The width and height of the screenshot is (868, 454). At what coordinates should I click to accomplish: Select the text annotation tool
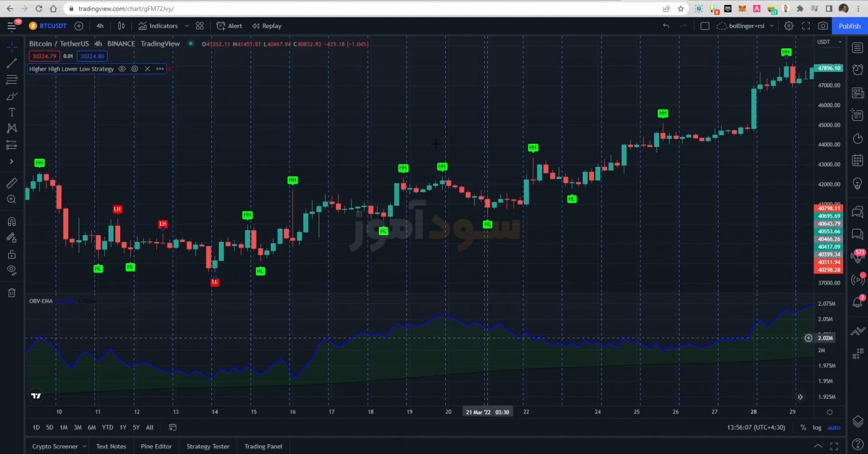coord(12,112)
